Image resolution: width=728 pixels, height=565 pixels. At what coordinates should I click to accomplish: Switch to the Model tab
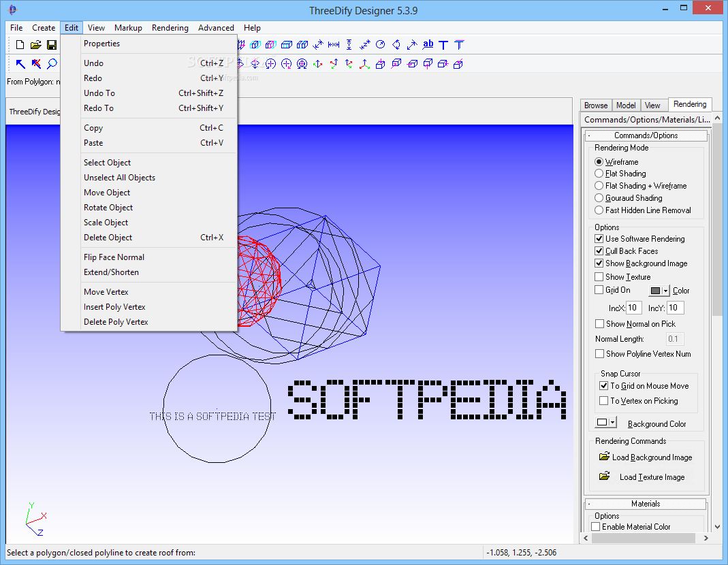coord(626,105)
